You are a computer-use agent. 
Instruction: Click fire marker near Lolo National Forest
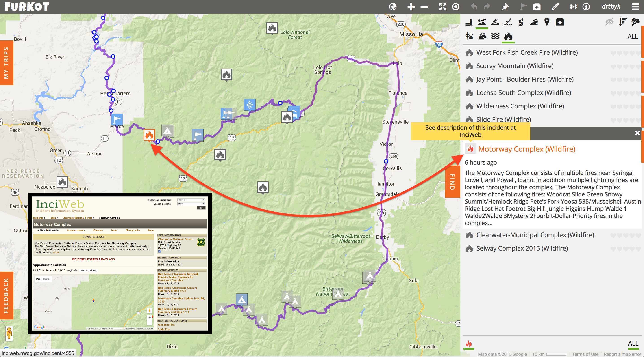pyautogui.click(x=272, y=28)
